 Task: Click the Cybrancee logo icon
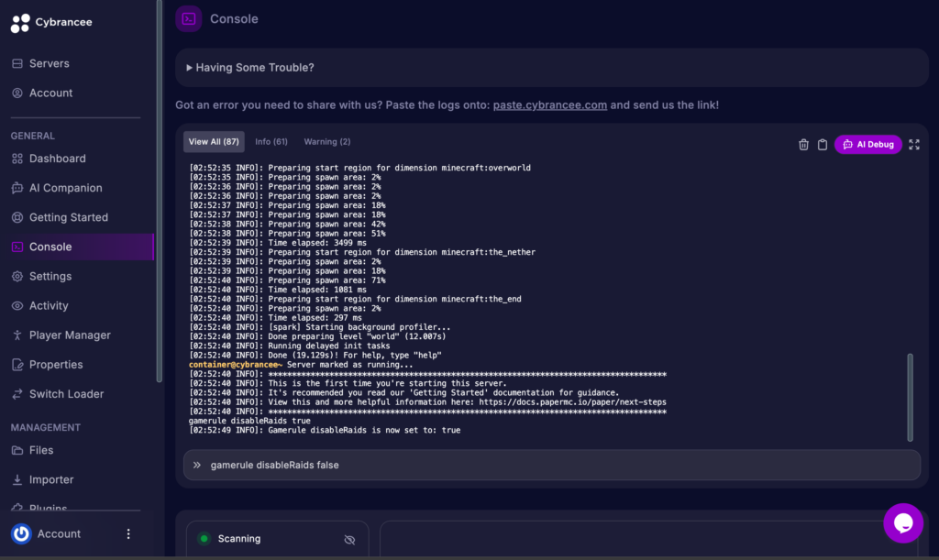[20, 23]
